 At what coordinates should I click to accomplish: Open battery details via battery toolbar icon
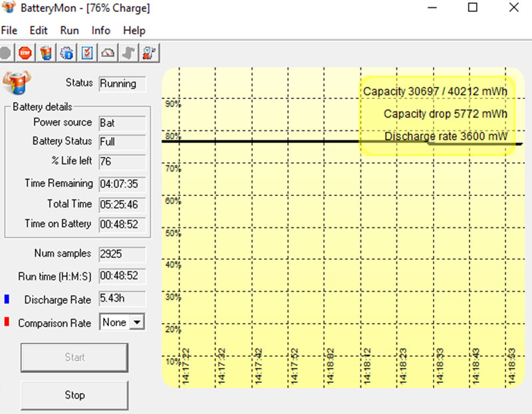point(45,52)
